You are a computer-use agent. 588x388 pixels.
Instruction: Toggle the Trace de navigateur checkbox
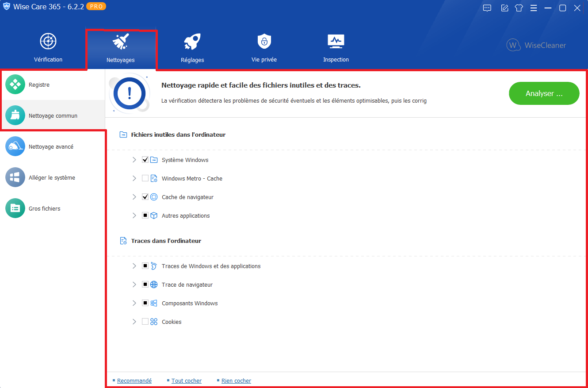point(145,284)
